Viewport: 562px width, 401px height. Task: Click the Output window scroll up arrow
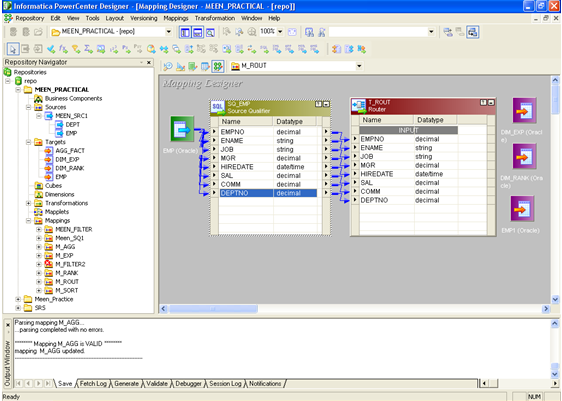(554, 324)
